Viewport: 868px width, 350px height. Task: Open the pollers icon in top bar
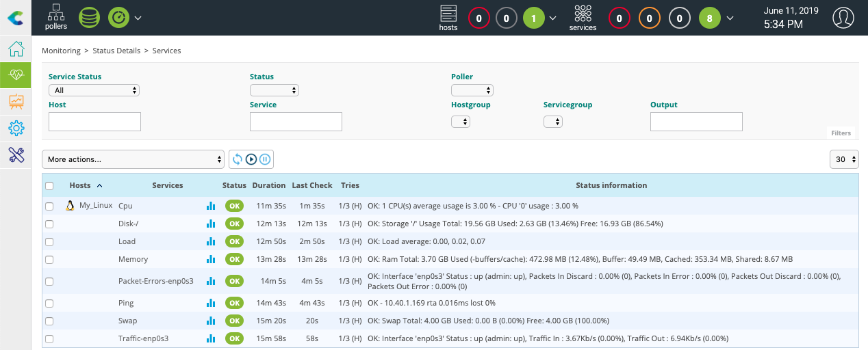(56, 17)
